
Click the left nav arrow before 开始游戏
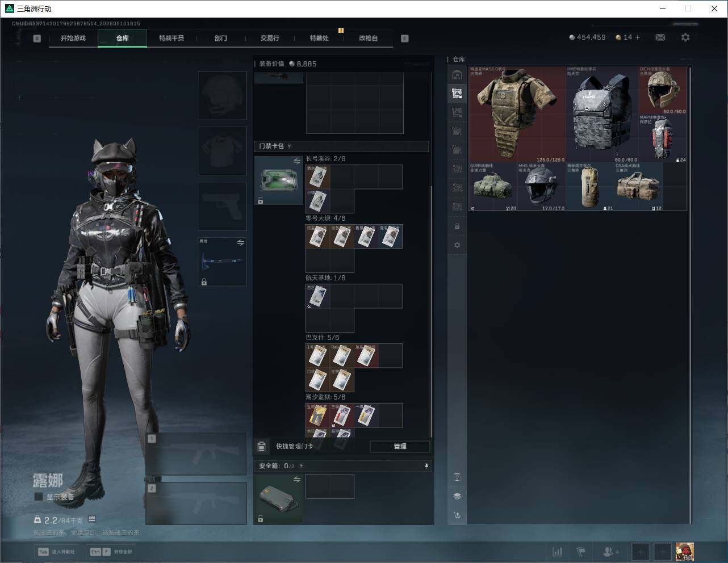(37, 39)
